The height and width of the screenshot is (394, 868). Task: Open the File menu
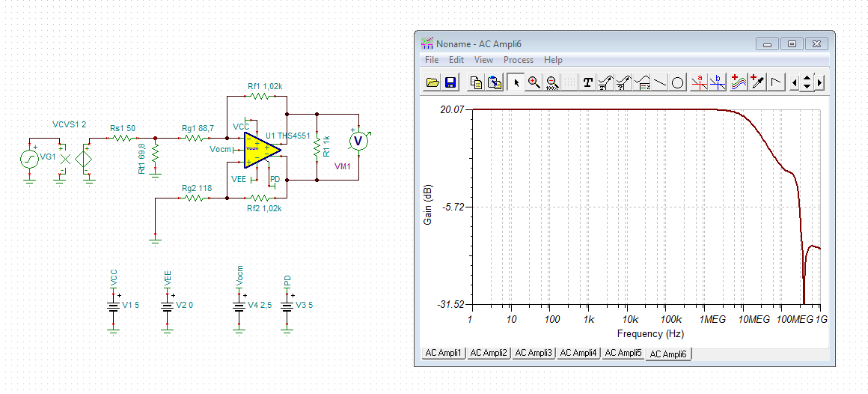click(x=432, y=60)
